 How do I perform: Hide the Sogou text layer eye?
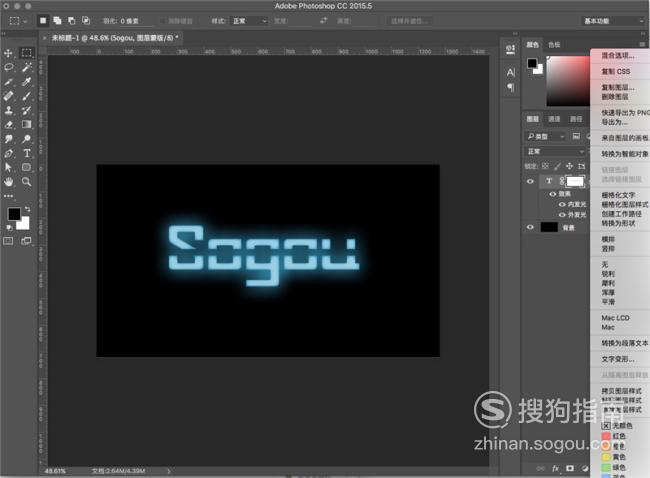(x=530, y=181)
